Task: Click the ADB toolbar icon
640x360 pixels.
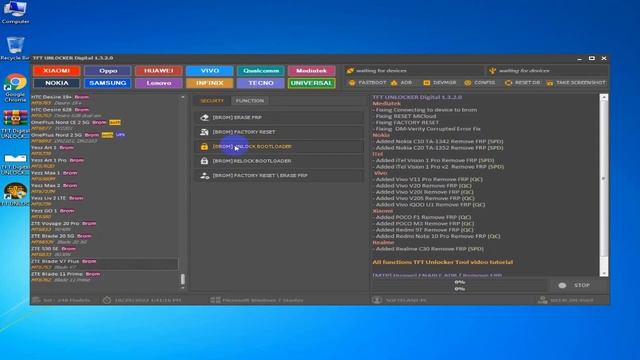Action: pyautogui.click(x=394, y=83)
